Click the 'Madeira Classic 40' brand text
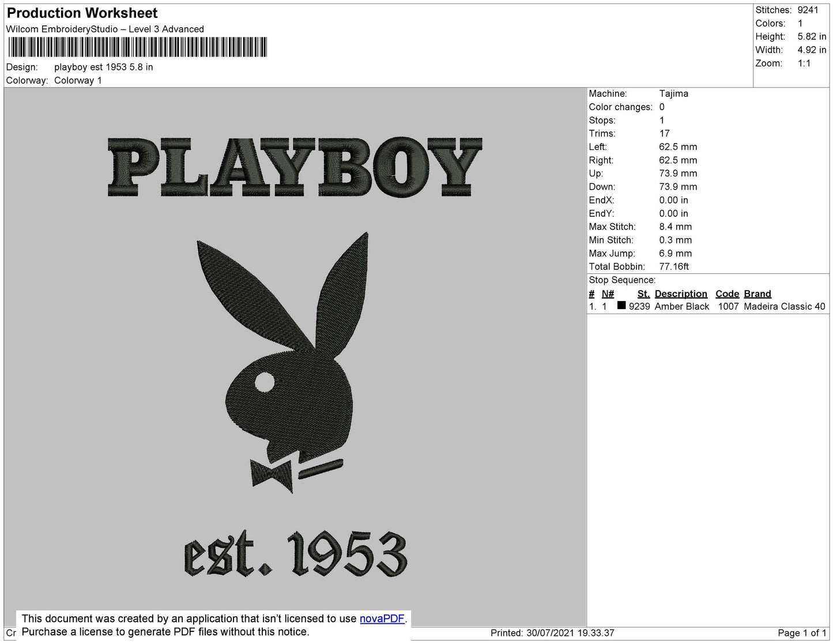The width and height of the screenshot is (833, 644). click(785, 306)
